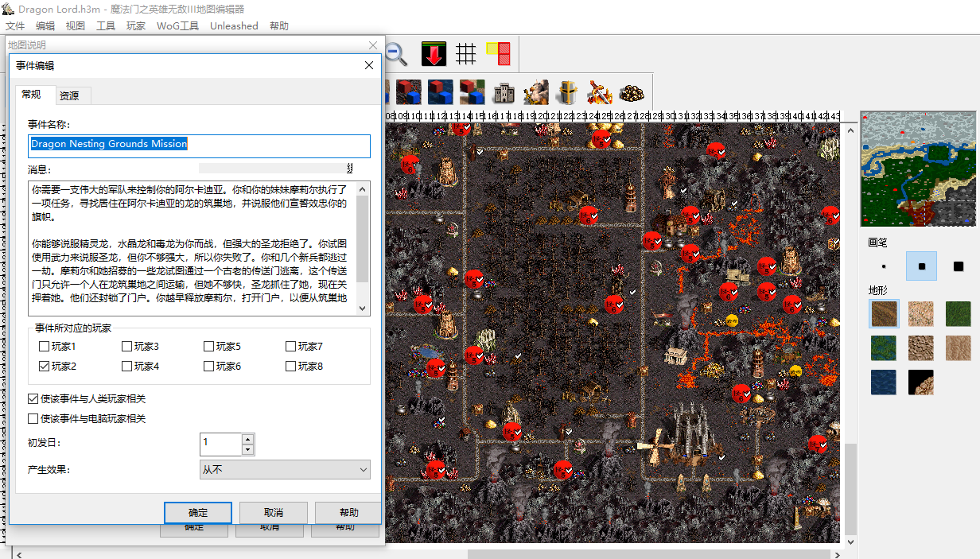Click the zoom out magnifier icon
The height and width of the screenshot is (559, 980).
point(396,53)
